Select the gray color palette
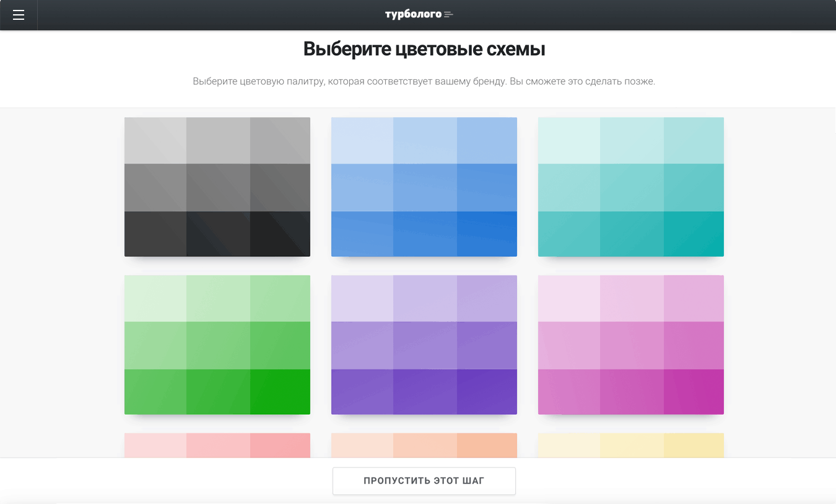 pyautogui.click(x=217, y=187)
